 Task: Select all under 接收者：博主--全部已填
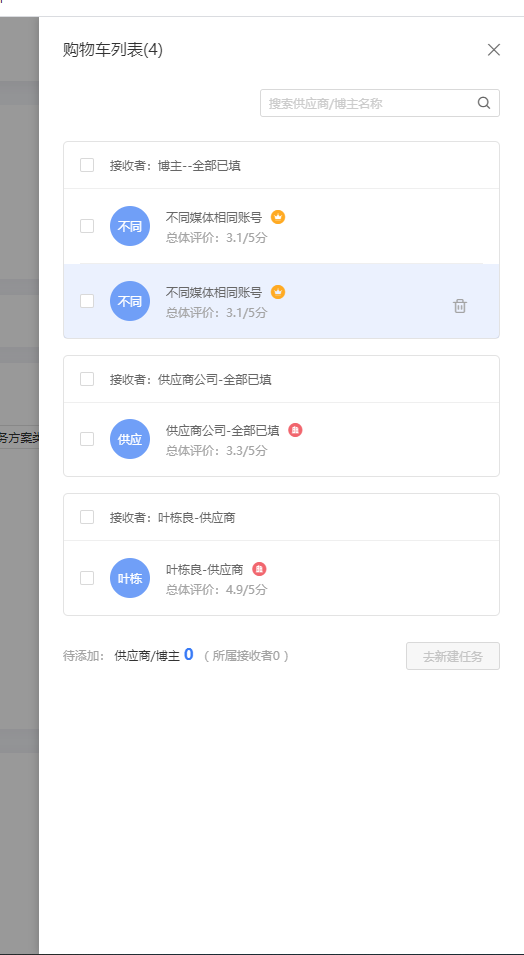tap(87, 165)
